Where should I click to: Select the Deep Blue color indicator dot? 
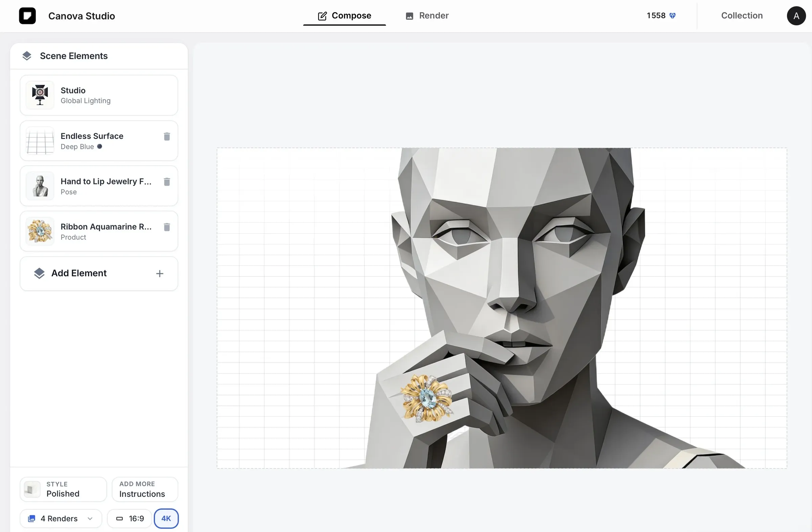99,146
